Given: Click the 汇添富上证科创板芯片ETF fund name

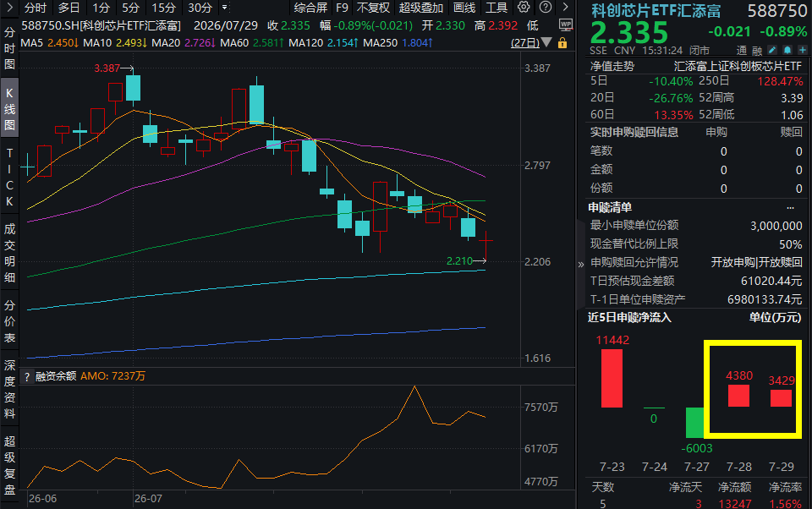Looking at the screenshot, I should tap(738, 66).
